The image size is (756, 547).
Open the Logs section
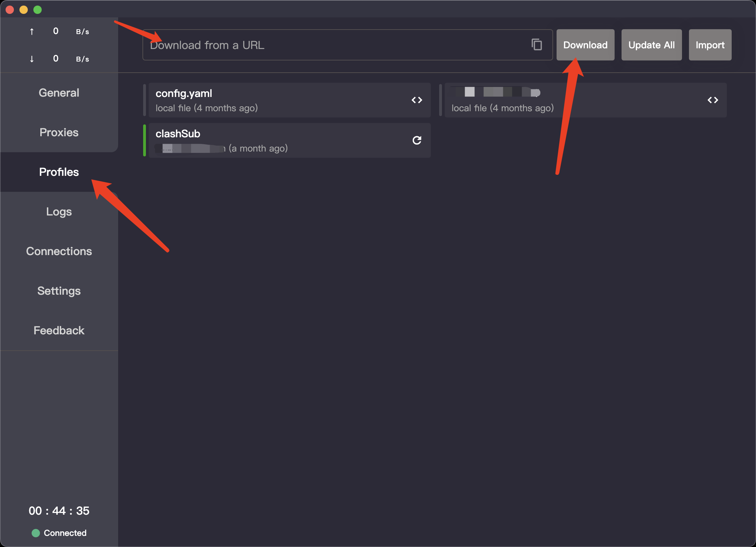click(x=59, y=212)
